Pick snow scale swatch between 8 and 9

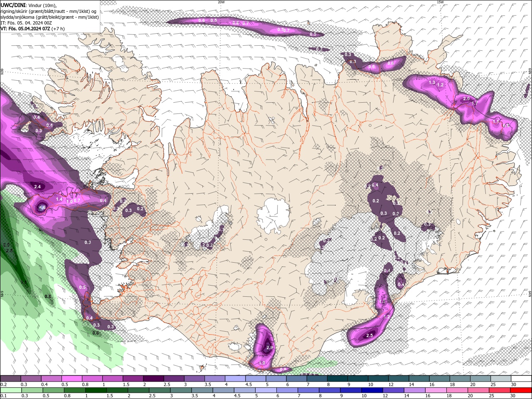[x=337, y=378]
